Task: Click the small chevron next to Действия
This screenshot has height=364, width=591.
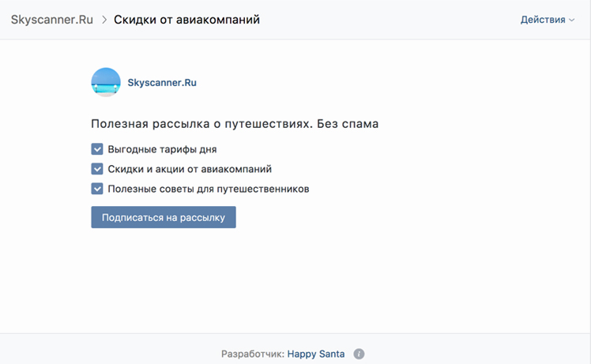Action: (x=572, y=20)
